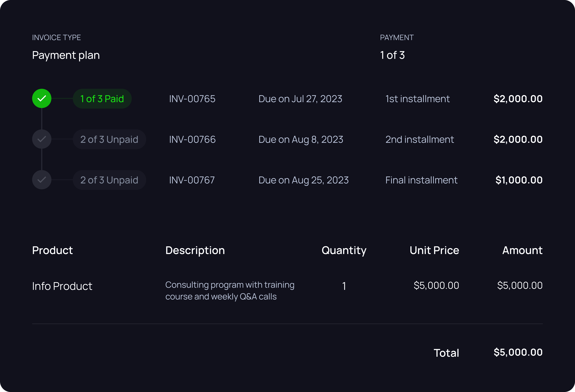Click the Jul 27, 2023 due date

click(300, 99)
